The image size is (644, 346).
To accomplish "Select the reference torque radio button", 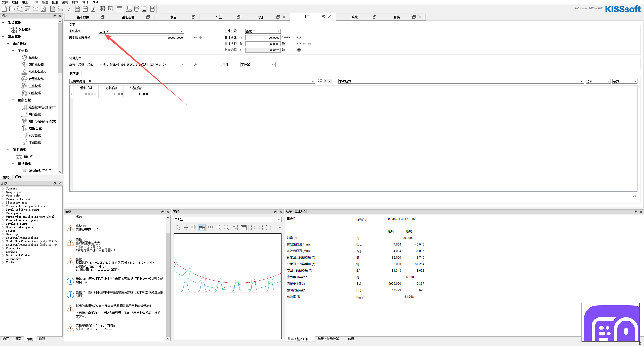I will (x=299, y=44).
